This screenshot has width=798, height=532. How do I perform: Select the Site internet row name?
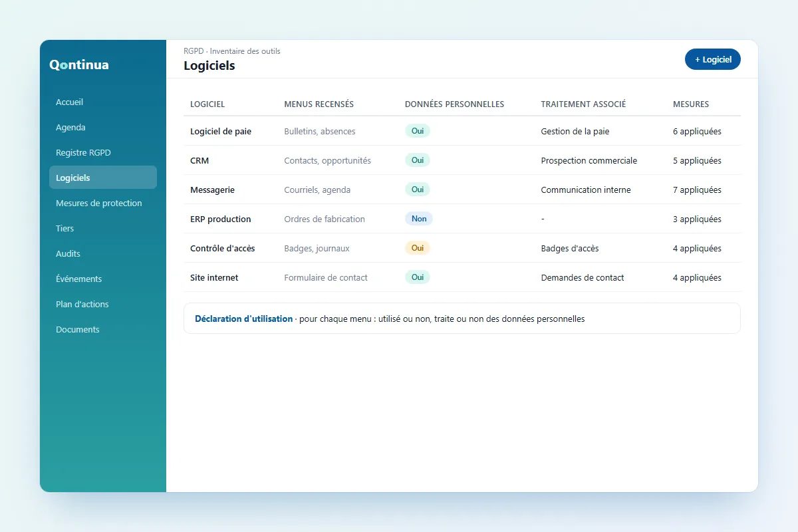[x=214, y=278]
